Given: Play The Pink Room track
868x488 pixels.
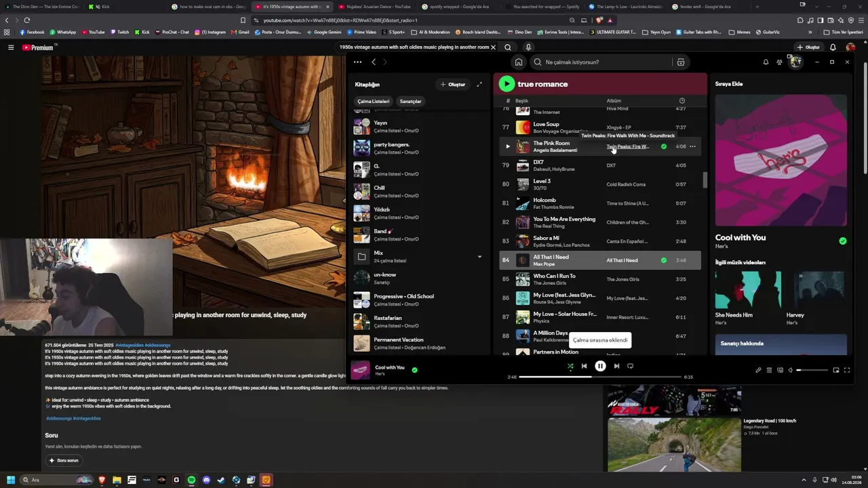Looking at the screenshot, I should (507, 146).
